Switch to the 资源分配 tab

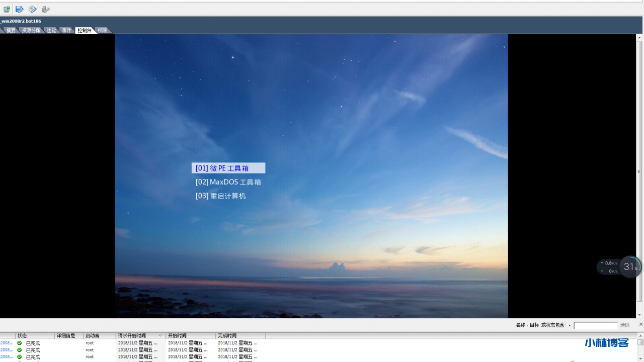pyautogui.click(x=31, y=31)
